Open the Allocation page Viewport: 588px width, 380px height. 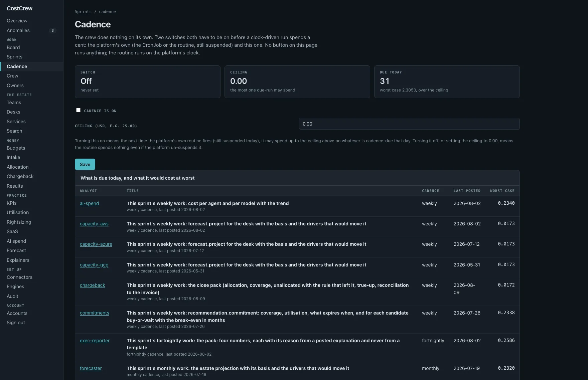click(31, 167)
